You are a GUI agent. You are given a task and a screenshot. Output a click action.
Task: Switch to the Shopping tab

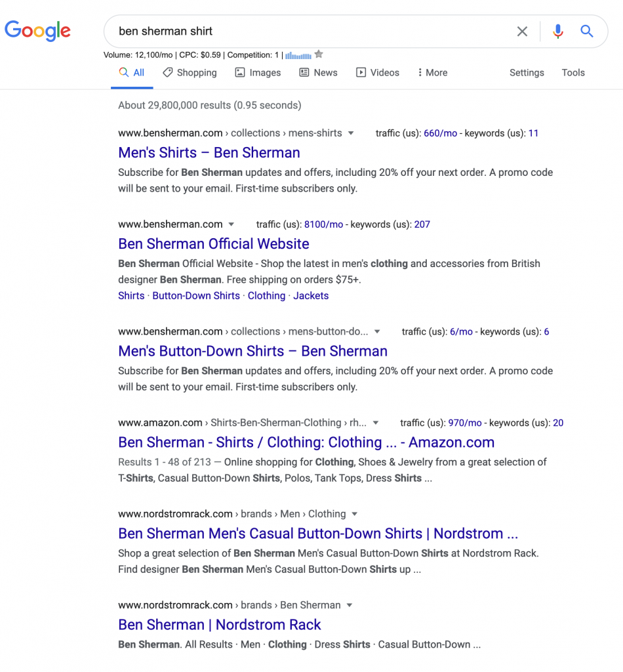(190, 73)
